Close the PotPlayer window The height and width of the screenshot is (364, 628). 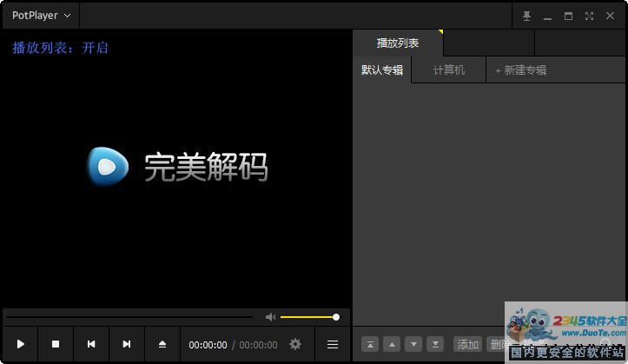click(610, 16)
